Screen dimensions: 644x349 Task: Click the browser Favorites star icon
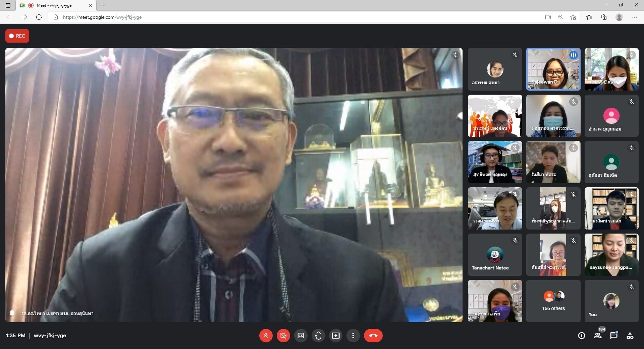click(x=589, y=17)
